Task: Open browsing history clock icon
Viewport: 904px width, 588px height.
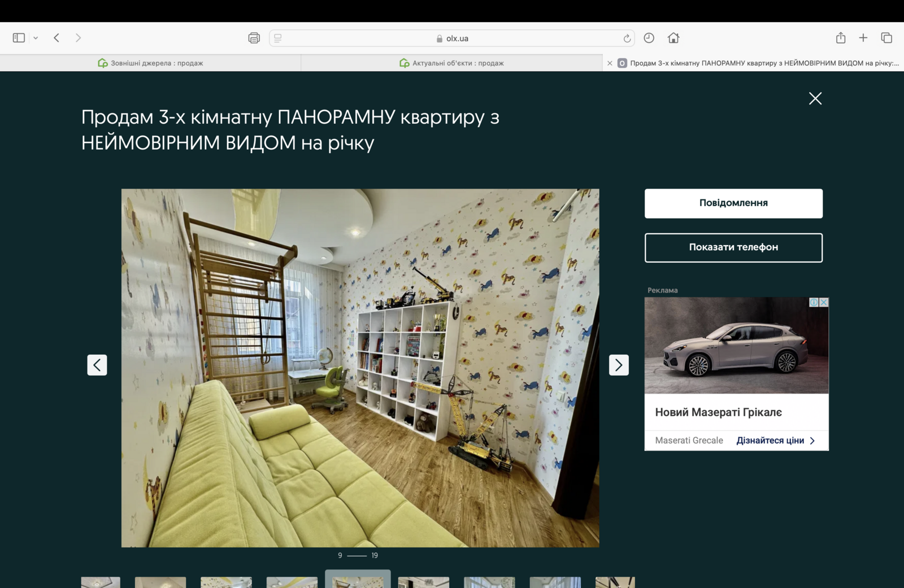Action: (x=649, y=38)
